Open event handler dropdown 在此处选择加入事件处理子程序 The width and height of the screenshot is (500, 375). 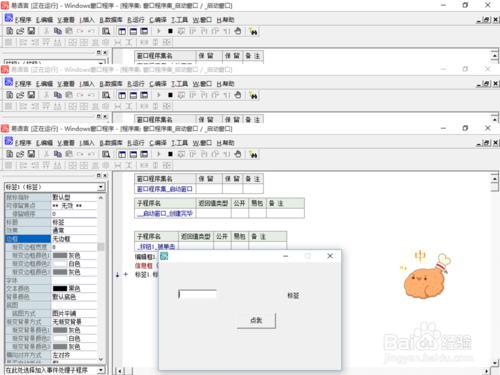(x=101, y=370)
